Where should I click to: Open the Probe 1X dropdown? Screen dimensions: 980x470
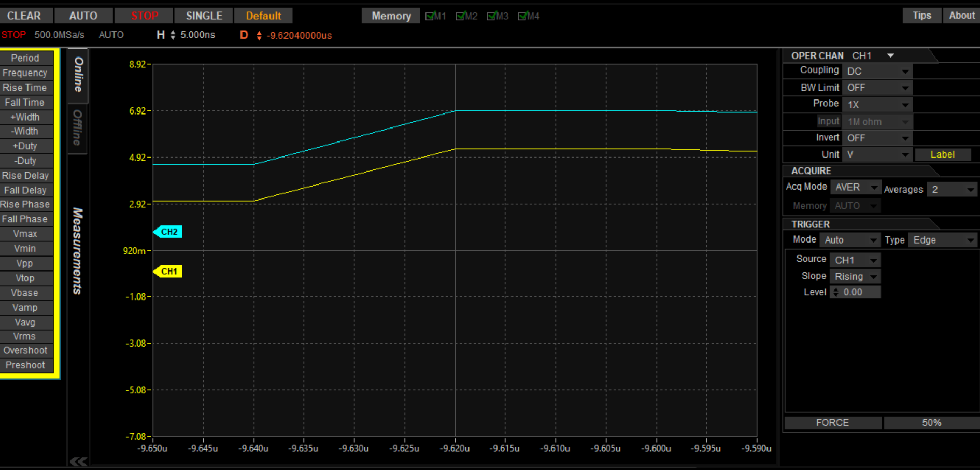point(877,105)
